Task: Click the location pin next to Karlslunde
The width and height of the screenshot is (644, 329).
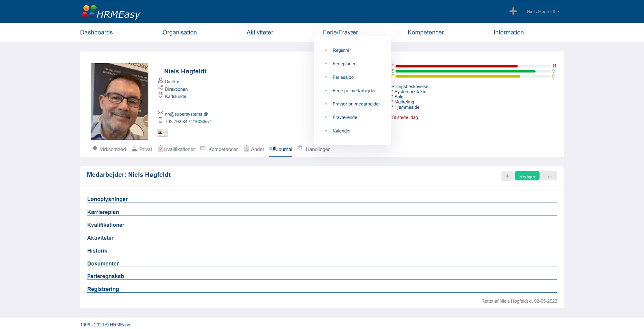Action: [x=160, y=95]
